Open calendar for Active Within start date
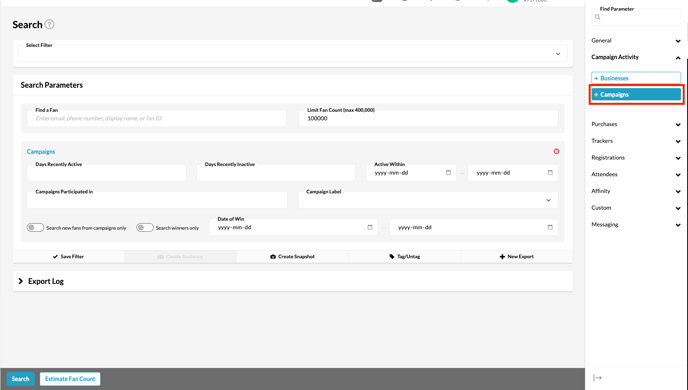 (x=448, y=172)
